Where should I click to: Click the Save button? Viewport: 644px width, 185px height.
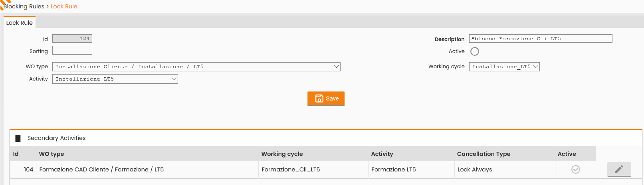tap(326, 98)
